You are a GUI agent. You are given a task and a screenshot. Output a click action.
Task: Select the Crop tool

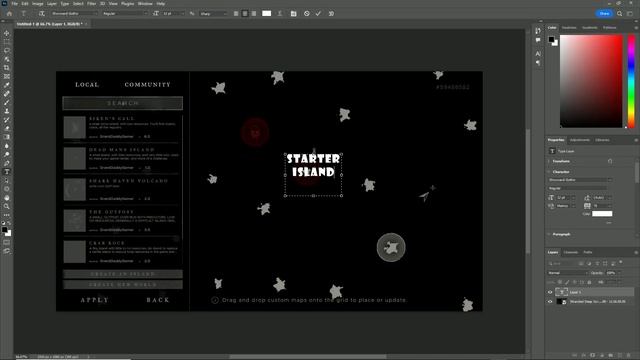coord(7,68)
